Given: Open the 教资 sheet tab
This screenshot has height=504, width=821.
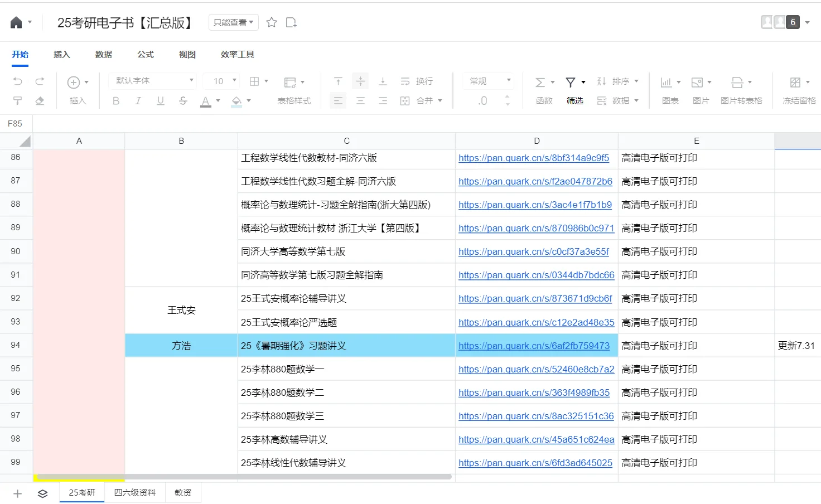Looking at the screenshot, I should (183, 493).
